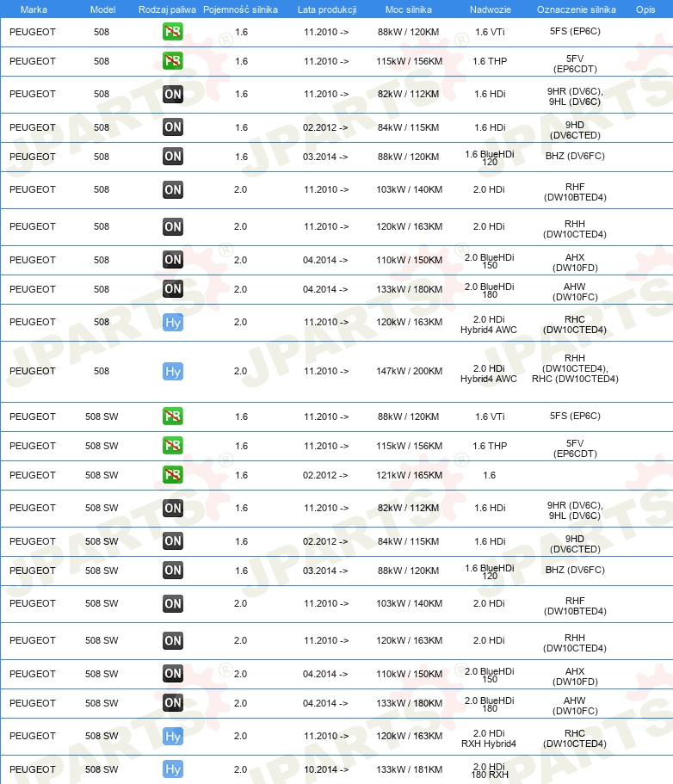Click the Marka column header
The image size is (673, 784).
(x=34, y=9)
